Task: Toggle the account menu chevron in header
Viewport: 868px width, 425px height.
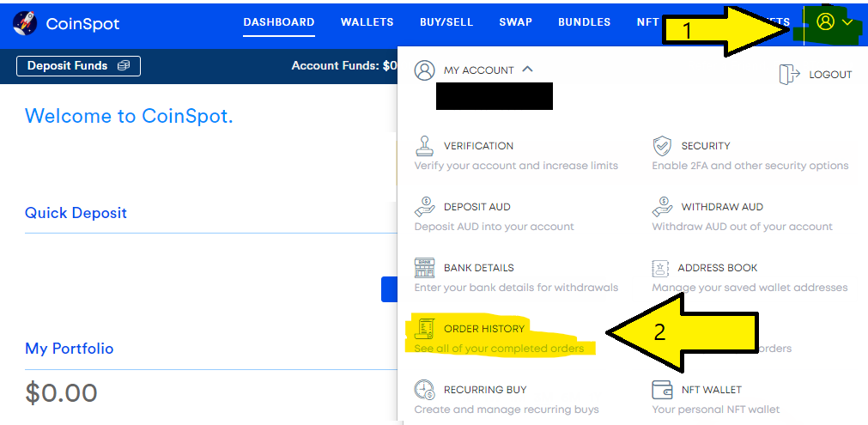Action: [x=847, y=22]
